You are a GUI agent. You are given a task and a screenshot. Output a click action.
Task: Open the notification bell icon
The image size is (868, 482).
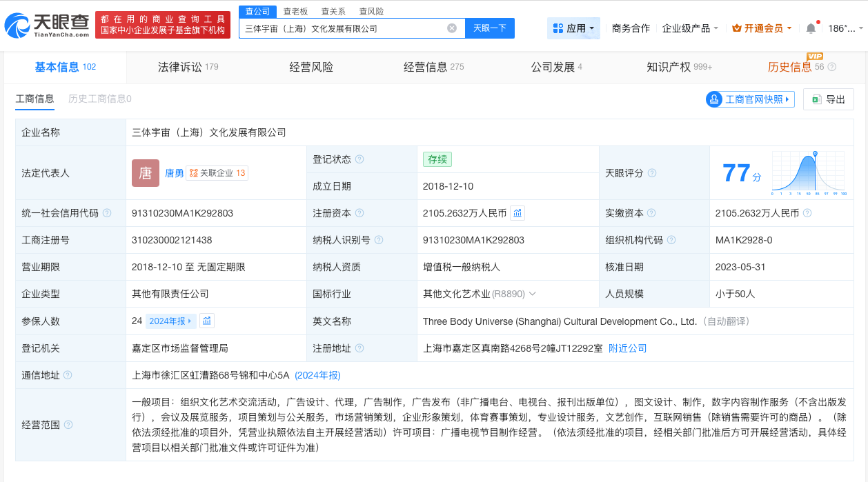click(811, 28)
